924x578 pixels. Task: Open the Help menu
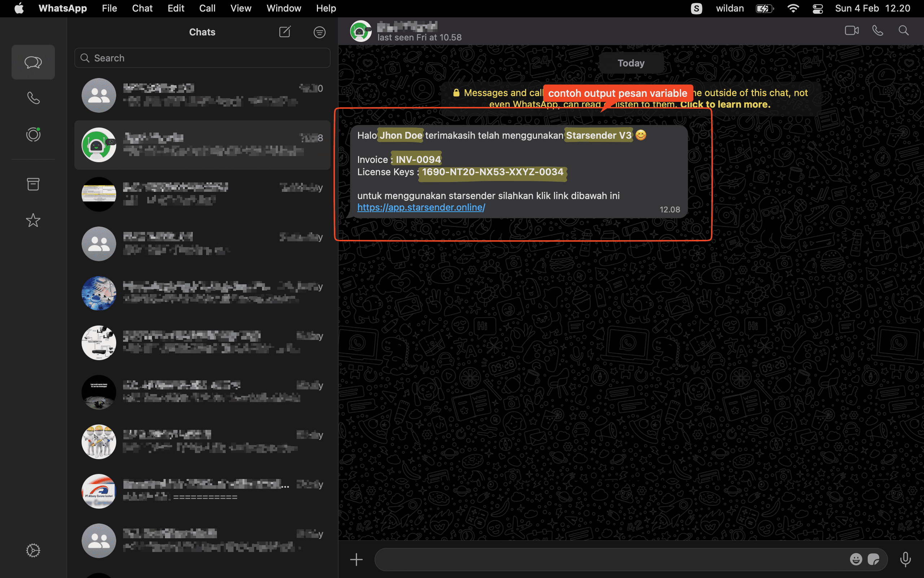[326, 8]
